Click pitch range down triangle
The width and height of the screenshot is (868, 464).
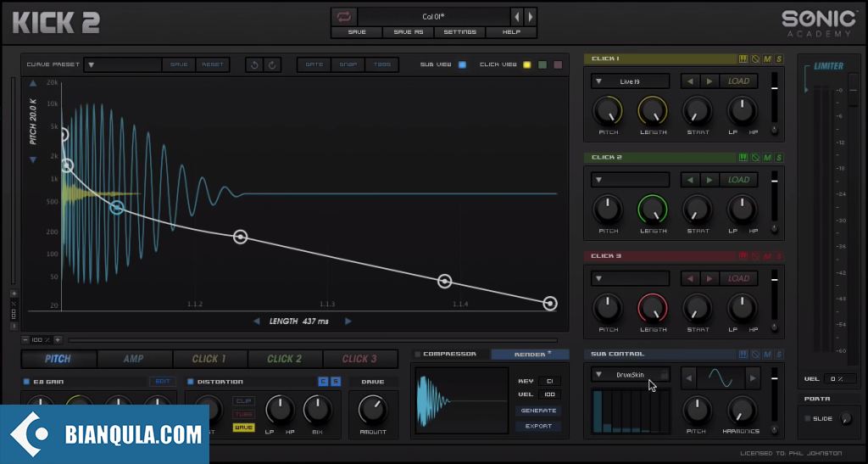pos(33,160)
